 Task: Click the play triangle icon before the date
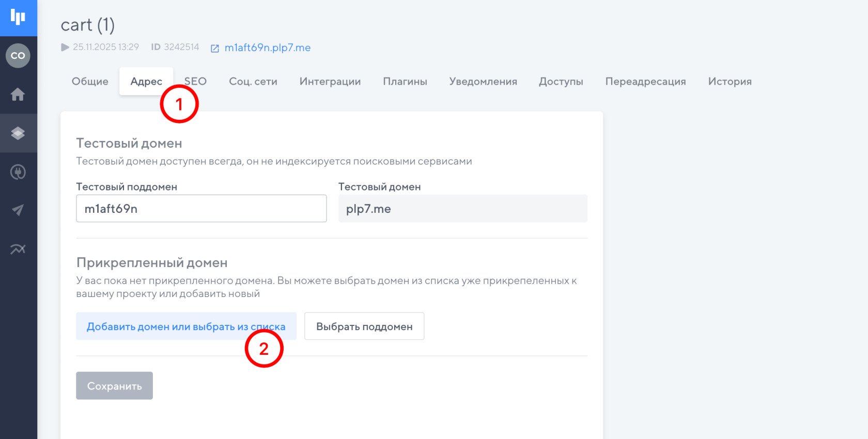click(65, 48)
